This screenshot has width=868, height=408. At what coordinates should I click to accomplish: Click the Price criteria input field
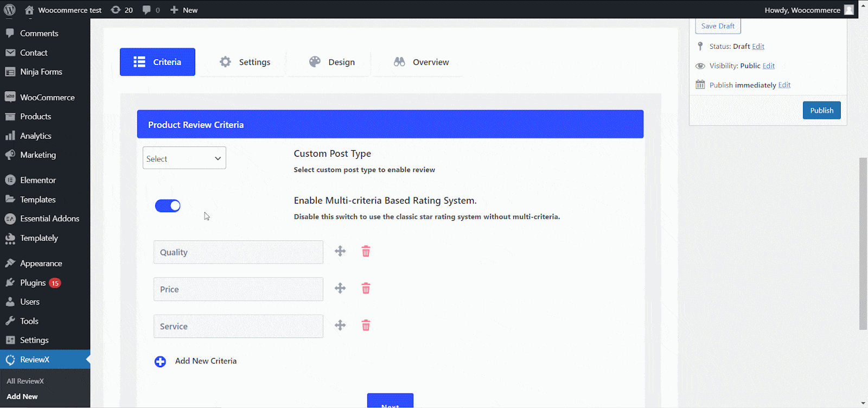click(x=238, y=289)
